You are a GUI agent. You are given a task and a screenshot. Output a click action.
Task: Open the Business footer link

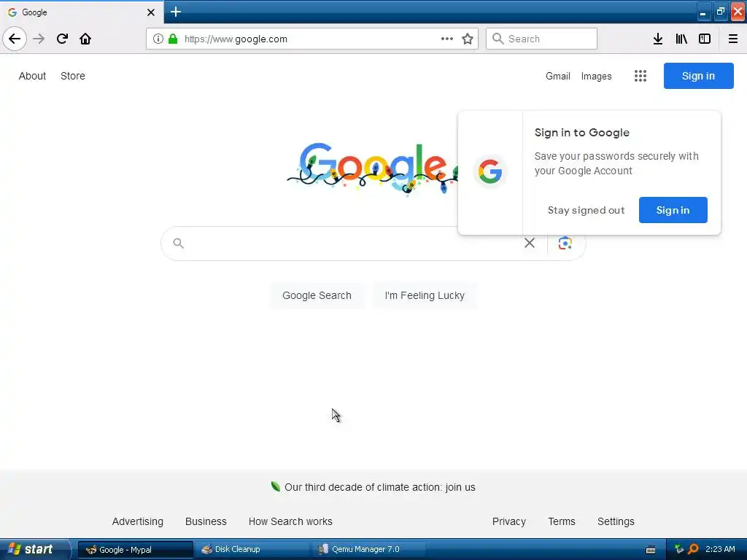[206, 521]
